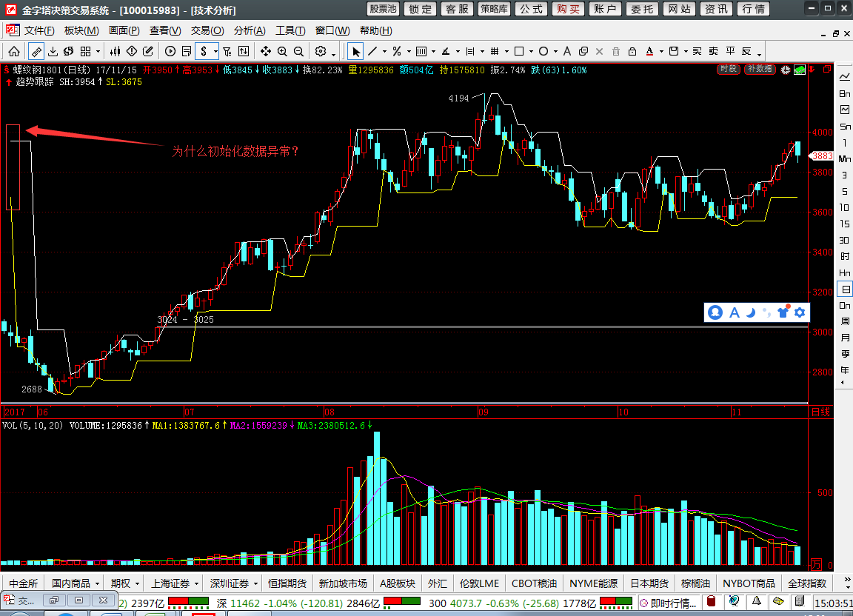Image resolution: width=853 pixels, height=616 pixels.
Task: Zoom out with the magnifier minus
Action: point(298,51)
